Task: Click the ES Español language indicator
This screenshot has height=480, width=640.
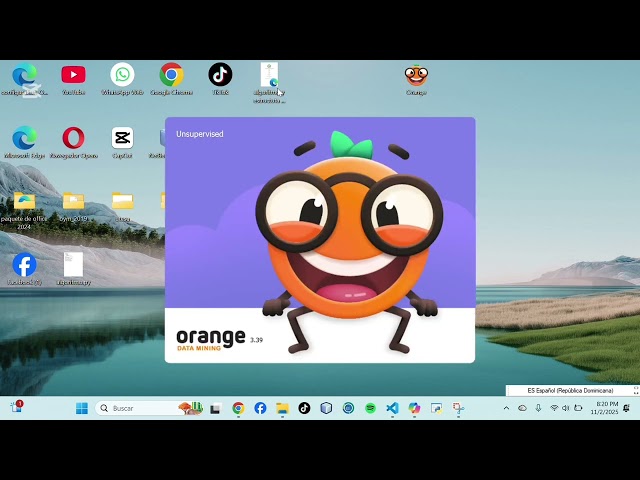Action: (x=570, y=391)
